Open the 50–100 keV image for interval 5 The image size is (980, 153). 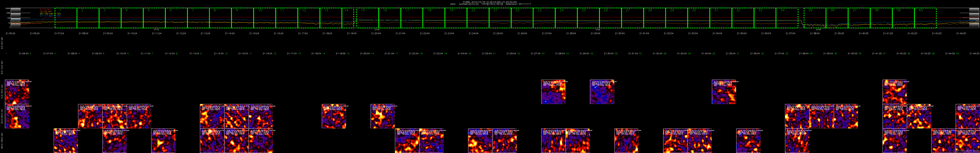115,140
